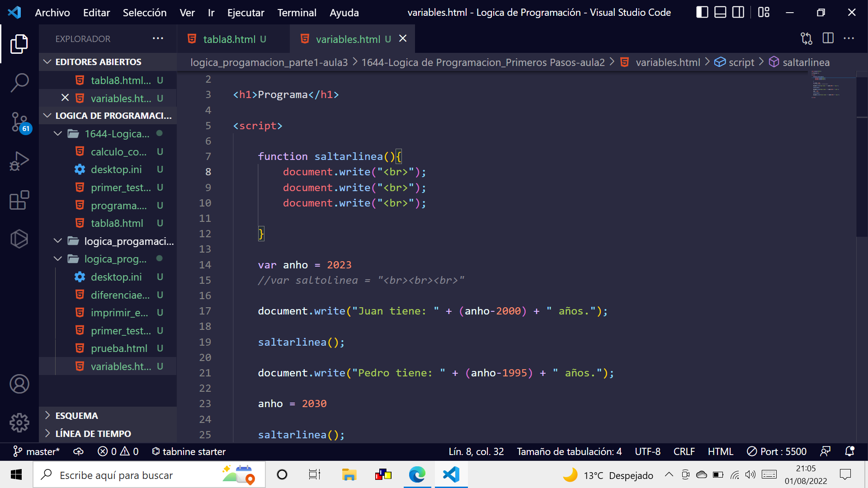Open the Terminal menu

pyautogui.click(x=297, y=12)
